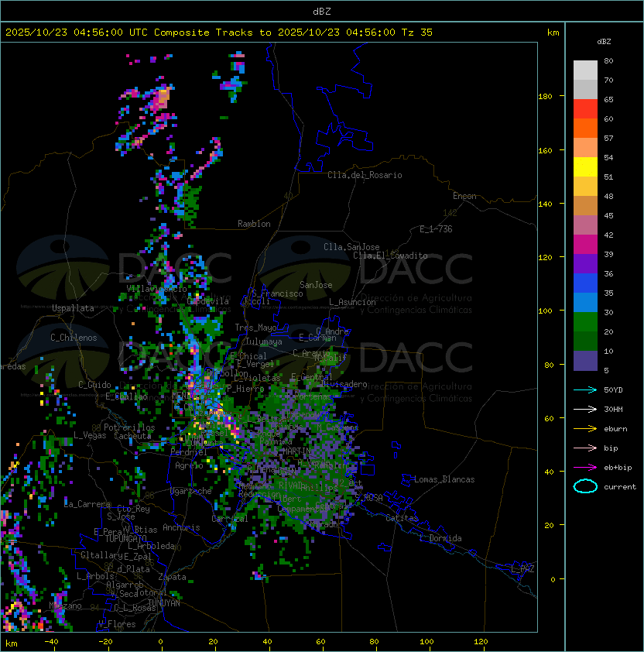644x652 pixels.
Task: Pick the magenta swatch below 42 dBZ
Action: [585, 245]
